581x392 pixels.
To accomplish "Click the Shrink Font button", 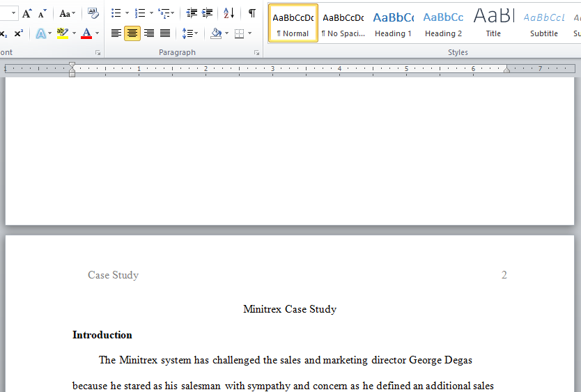I will [42, 14].
